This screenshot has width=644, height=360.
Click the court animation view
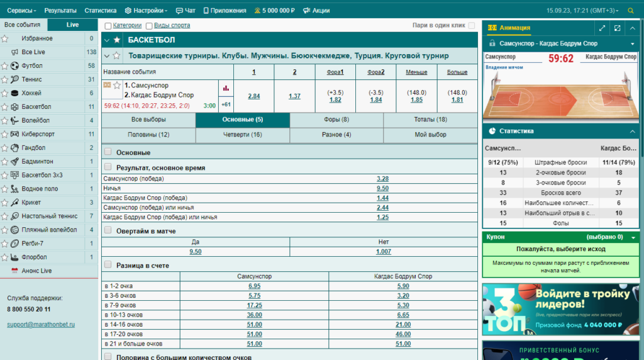pyautogui.click(x=560, y=92)
